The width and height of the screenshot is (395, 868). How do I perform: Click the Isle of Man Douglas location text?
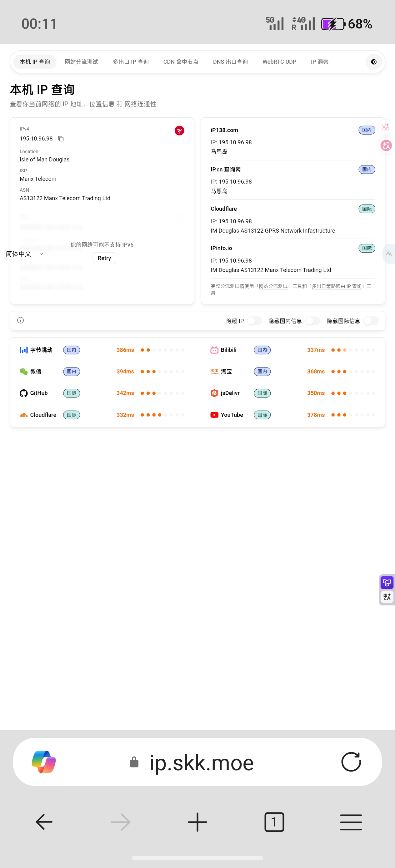pos(44,159)
